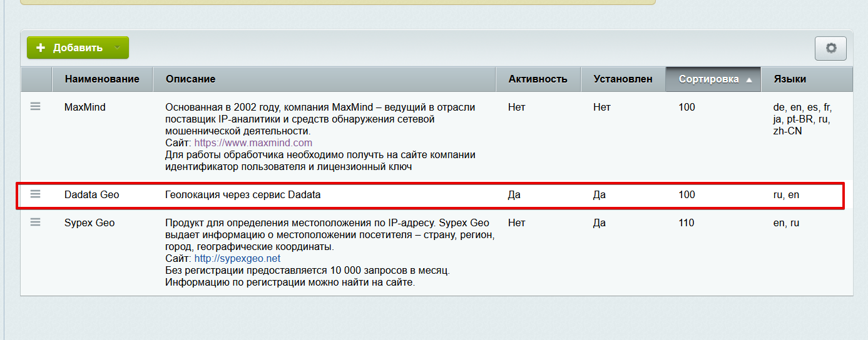Image resolution: width=868 pixels, height=340 pixels.
Task: Select the MaxMind handler name
Action: pyautogui.click(x=85, y=107)
